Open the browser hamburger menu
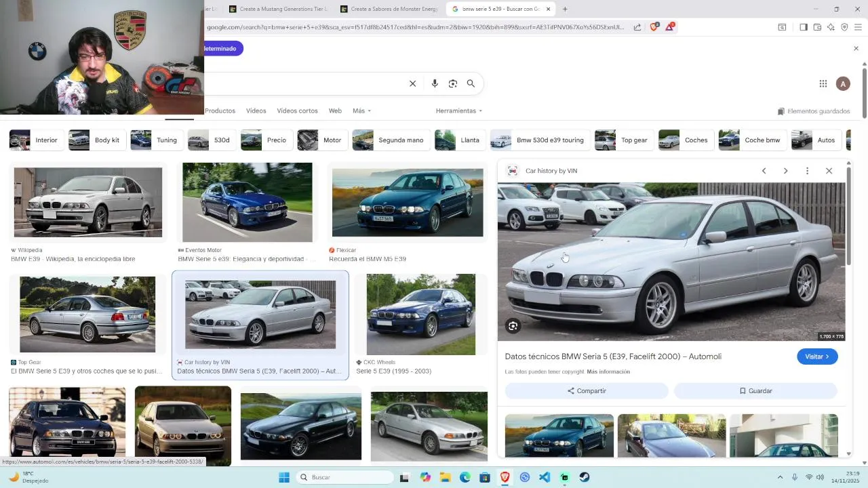This screenshot has width=868, height=488. pyautogui.click(x=858, y=27)
